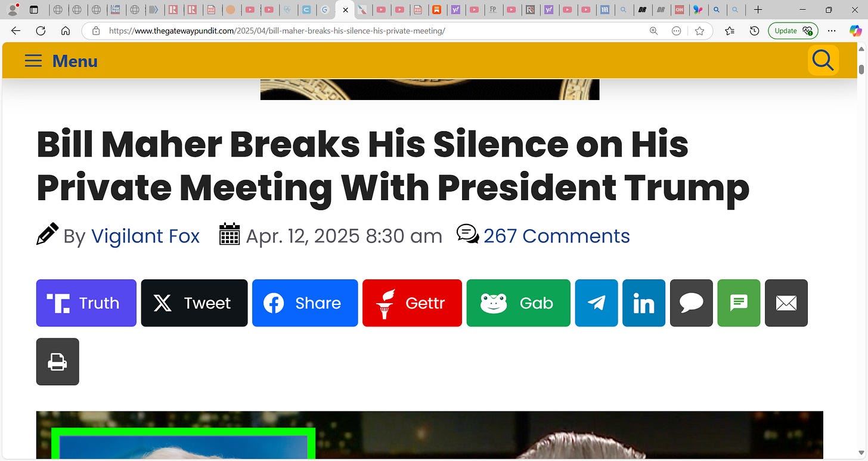Open the browser history panel
This screenshot has height=461, width=868.
tap(754, 31)
